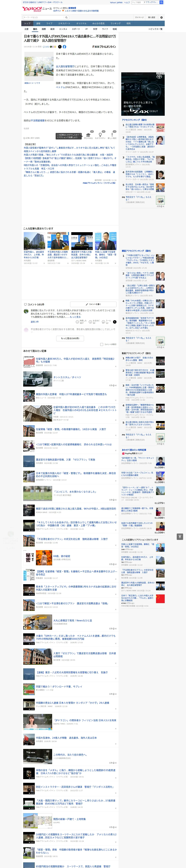Click the ヘルプ link at top
The height and width of the screenshot is (868, 186).
click(x=127, y=2)
